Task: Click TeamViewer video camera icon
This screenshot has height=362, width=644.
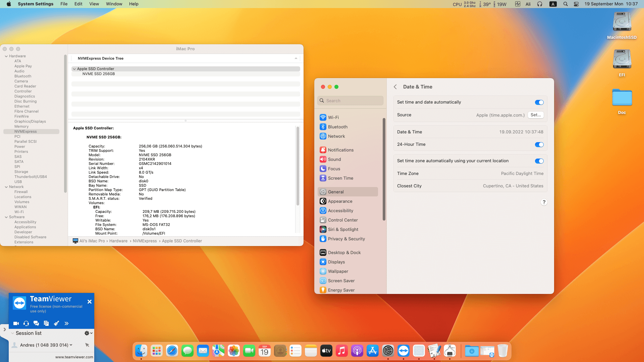Action: click(x=16, y=323)
